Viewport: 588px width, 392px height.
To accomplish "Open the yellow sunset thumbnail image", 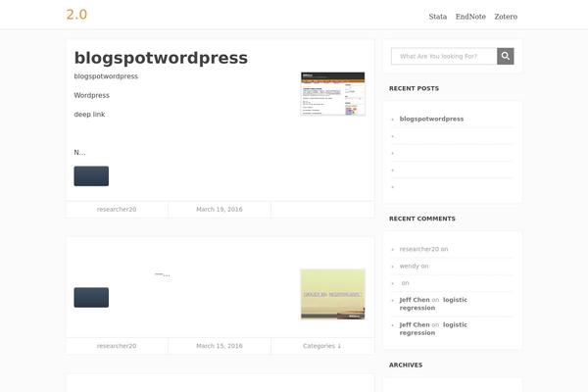I will (x=332, y=294).
